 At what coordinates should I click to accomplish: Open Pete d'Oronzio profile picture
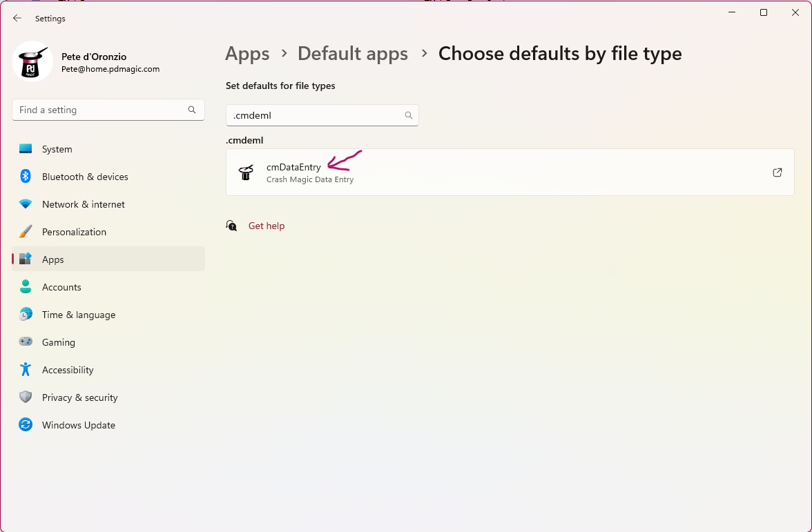32,61
